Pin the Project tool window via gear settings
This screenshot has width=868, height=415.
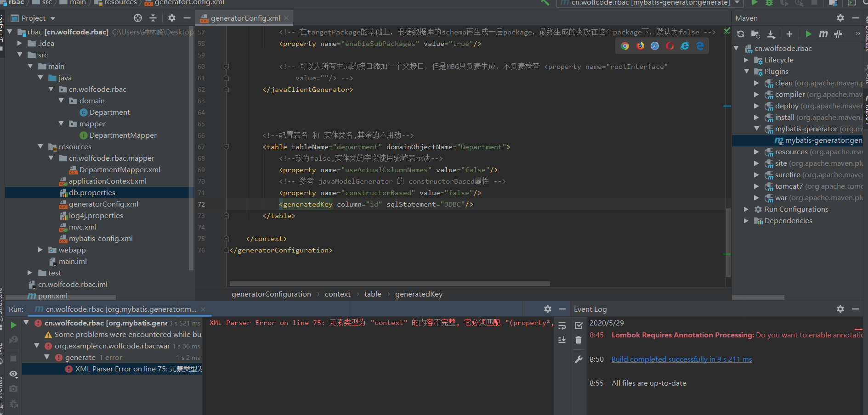click(x=171, y=18)
